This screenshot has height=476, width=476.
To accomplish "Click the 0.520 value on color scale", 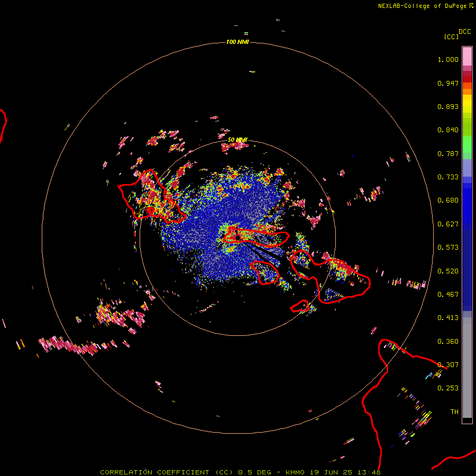I will click(448, 271).
